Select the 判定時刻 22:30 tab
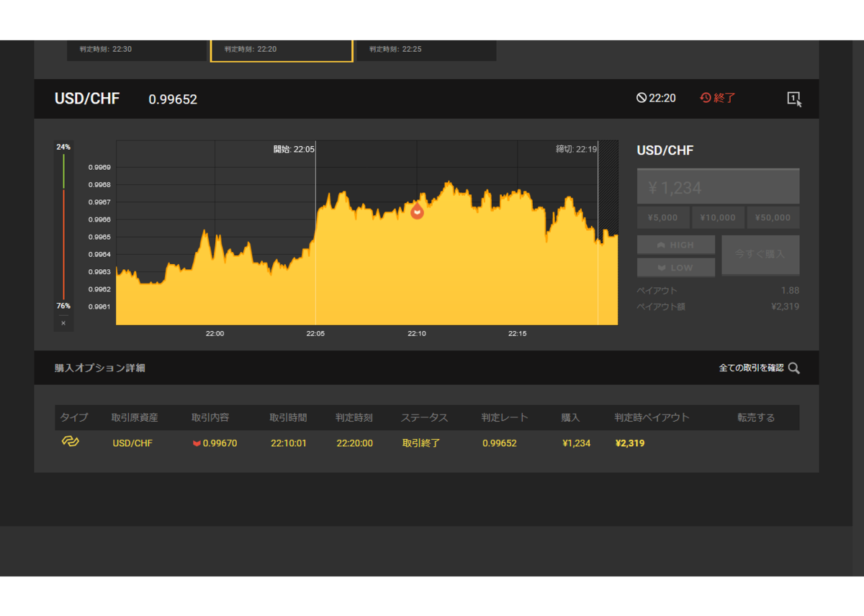The image size is (864, 616). (x=137, y=50)
